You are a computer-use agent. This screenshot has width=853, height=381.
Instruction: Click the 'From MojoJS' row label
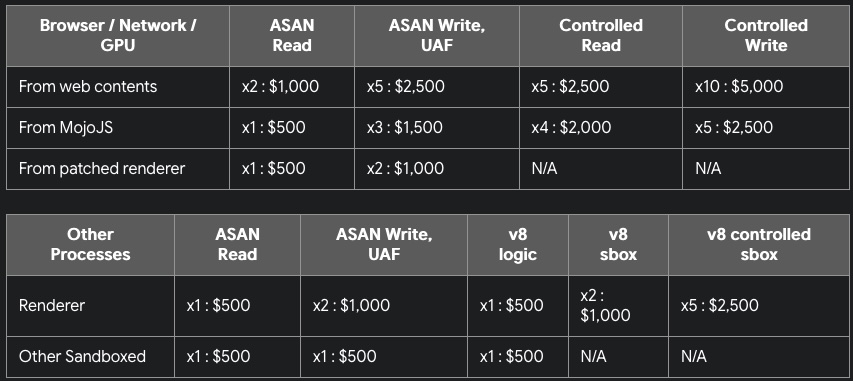pyautogui.click(x=66, y=127)
